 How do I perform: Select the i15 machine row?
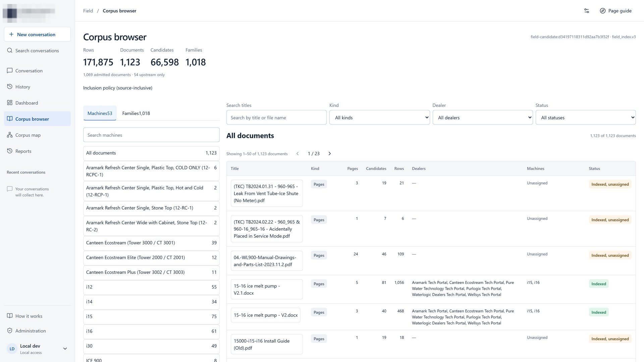[x=151, y=316]
